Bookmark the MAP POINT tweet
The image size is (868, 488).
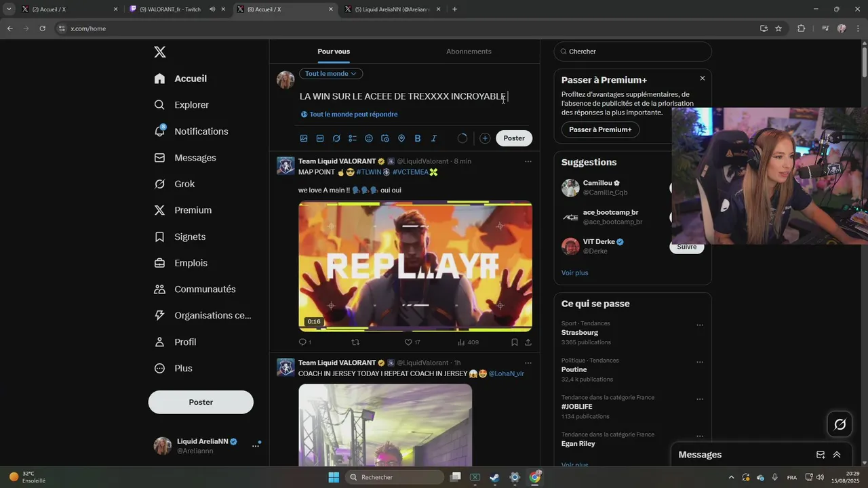click(515, 342)
